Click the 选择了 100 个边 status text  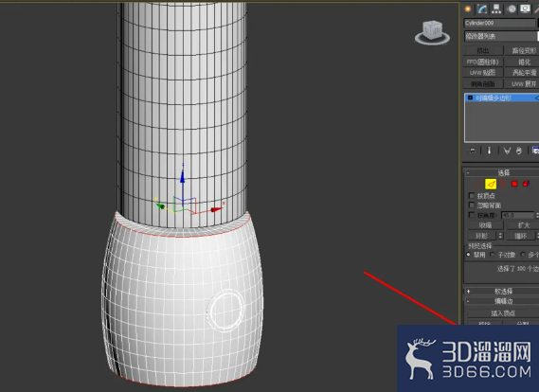click(518, 269)
